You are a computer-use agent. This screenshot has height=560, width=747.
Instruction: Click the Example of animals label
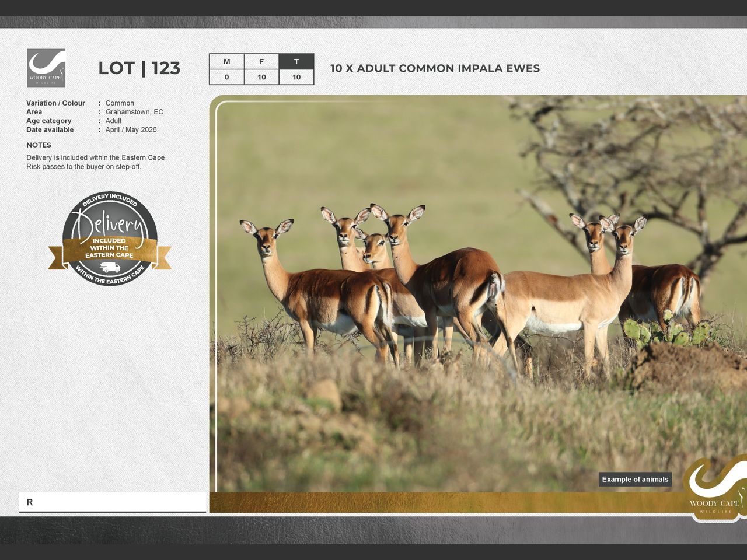635,480
